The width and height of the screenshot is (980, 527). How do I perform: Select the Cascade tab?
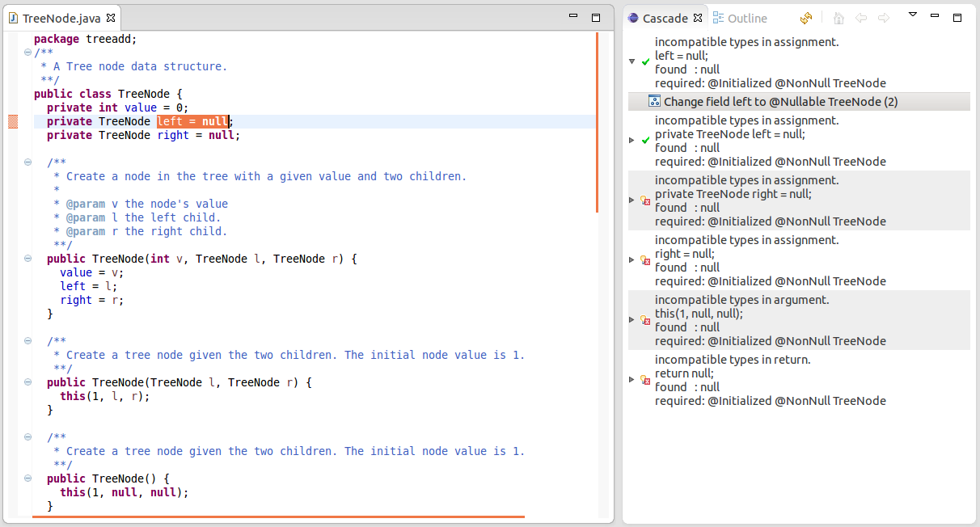[x=665, y=18]
